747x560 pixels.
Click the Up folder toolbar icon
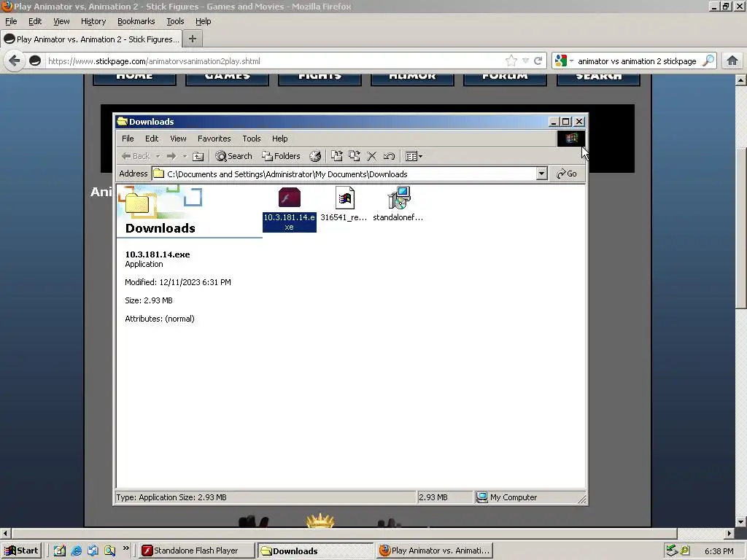198,156
